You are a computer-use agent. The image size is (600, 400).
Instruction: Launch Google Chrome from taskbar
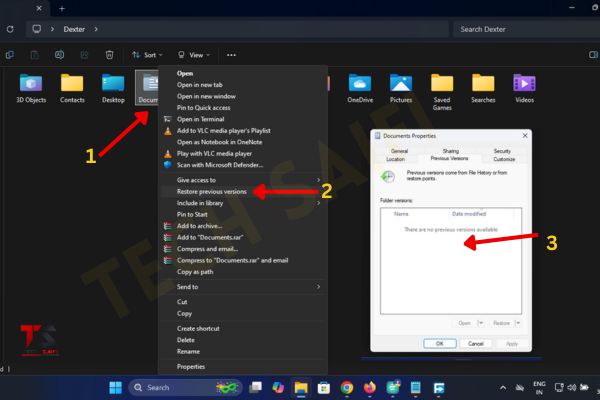(x=347, y=387)
